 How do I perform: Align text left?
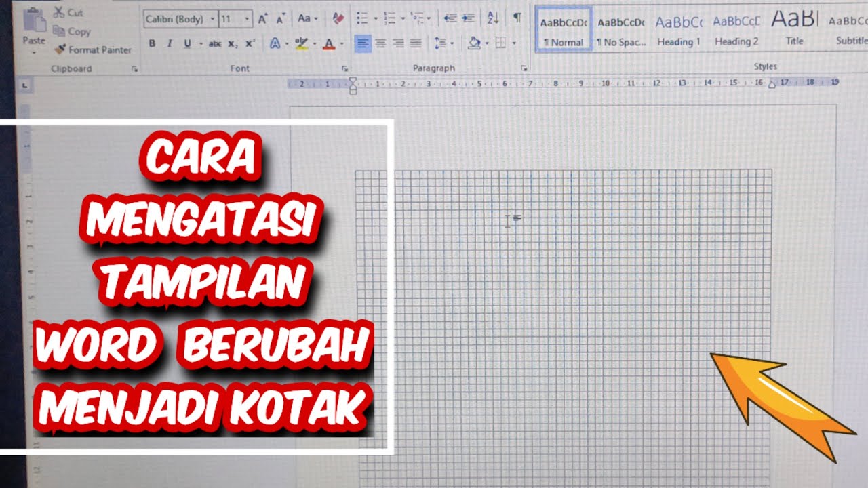(x=363, y=43)
